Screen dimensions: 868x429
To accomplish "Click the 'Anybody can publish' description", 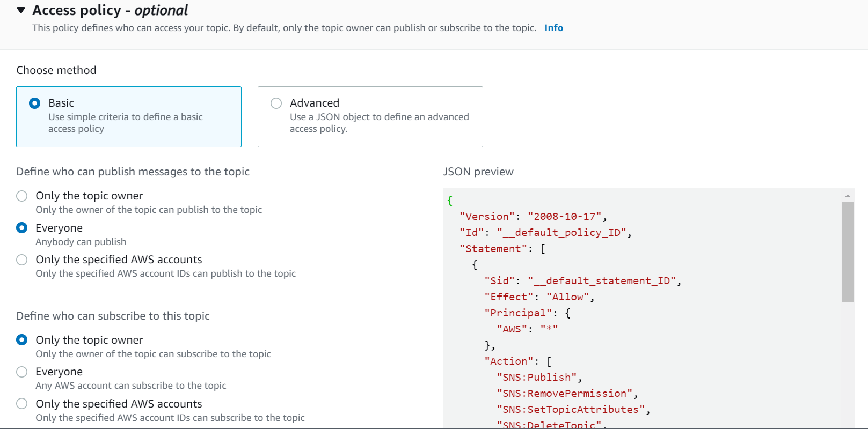I will point(81,242).
